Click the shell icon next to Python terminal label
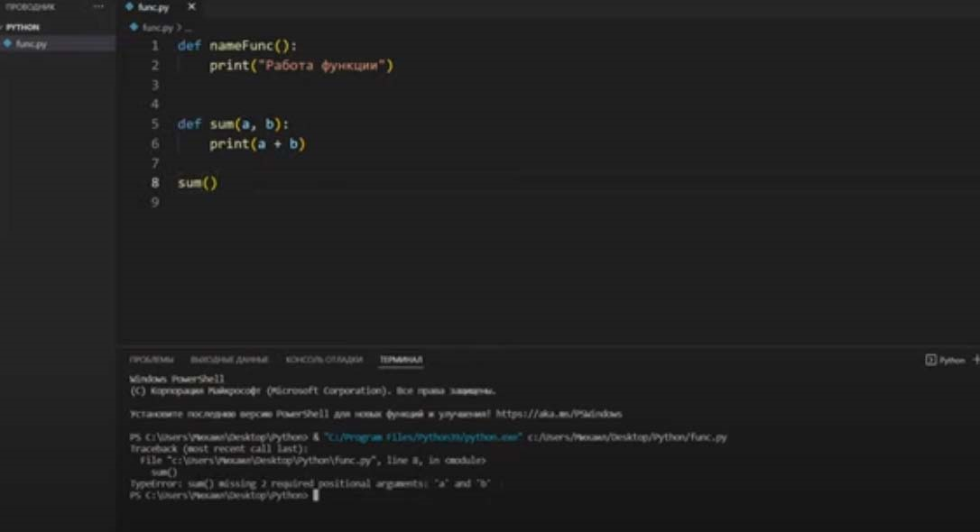Screen dimensions: 980x532 tap(929, 358)
